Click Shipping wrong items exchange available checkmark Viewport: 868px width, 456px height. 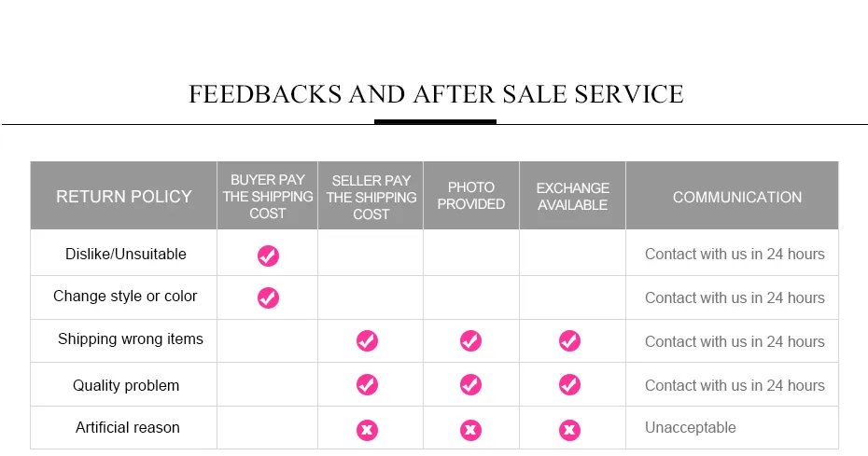coord(569,341)
